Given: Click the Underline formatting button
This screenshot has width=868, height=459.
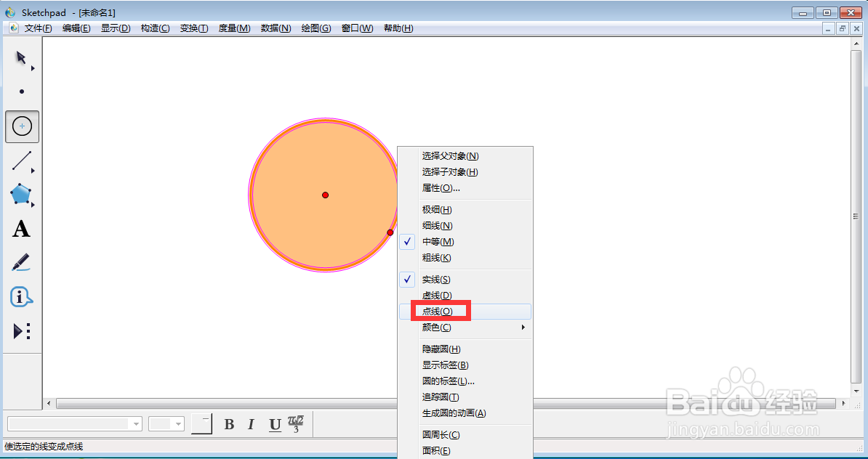Looking at the screenshot, I should (x=275, y=425).
